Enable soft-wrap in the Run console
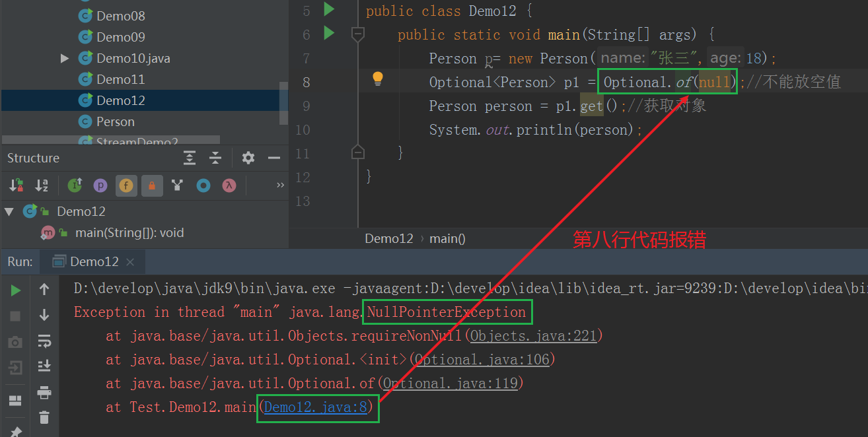This screenshot has height=437, width=868. [45, 342]
